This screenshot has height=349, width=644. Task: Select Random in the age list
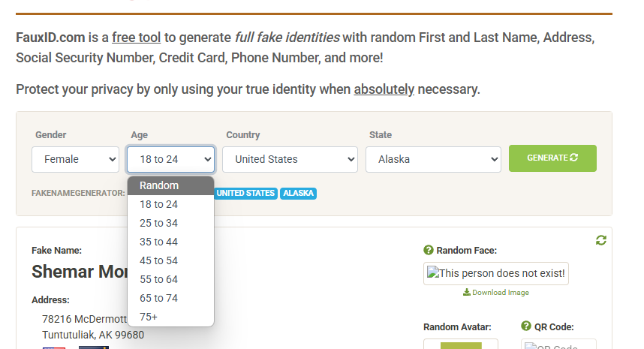[171, 185]
